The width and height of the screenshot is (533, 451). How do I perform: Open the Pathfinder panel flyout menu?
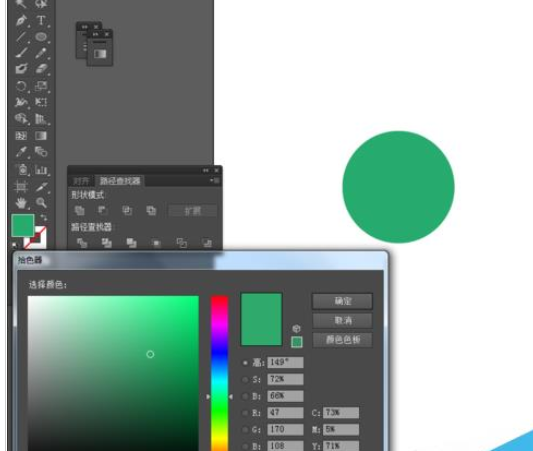click(x=215, y=181)
